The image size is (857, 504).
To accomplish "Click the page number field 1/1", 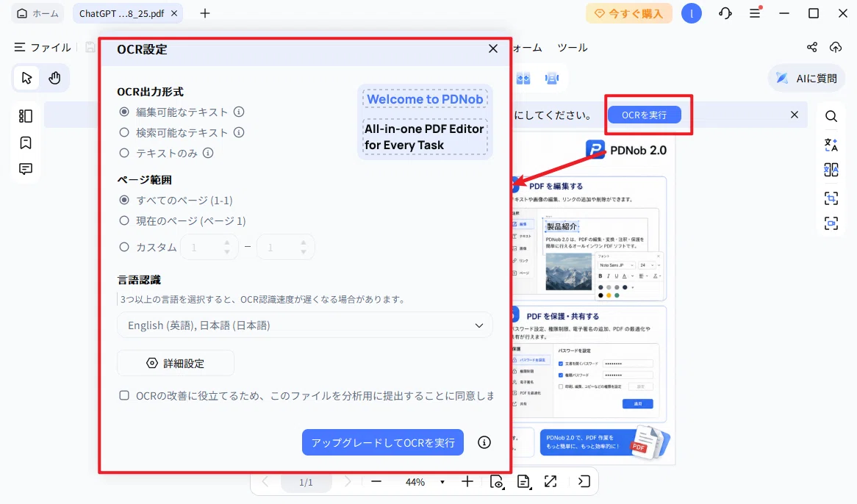I will (306, 482).
